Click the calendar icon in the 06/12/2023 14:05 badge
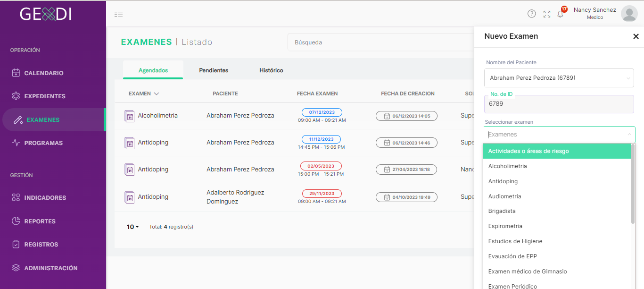This screenshot has height=289, width=644. coord(387,116)
